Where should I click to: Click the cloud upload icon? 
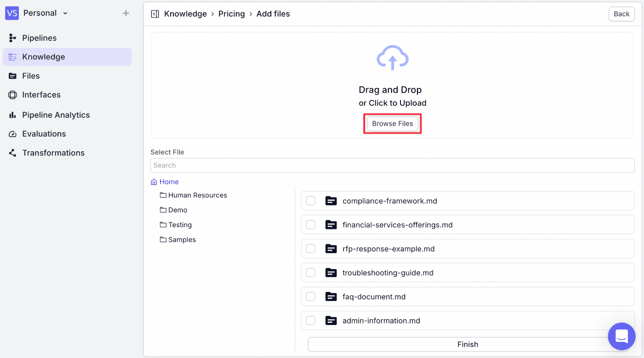(392, 58)
